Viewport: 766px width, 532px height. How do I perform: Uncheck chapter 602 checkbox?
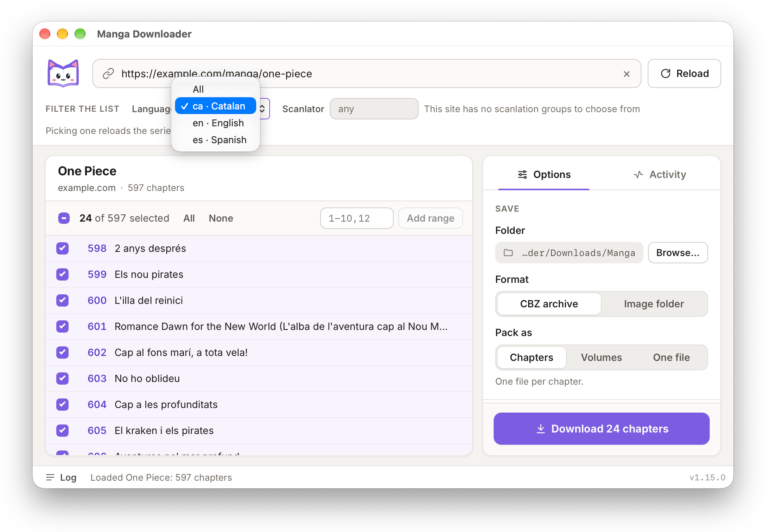pyautogui.click(x=62, y=352)
